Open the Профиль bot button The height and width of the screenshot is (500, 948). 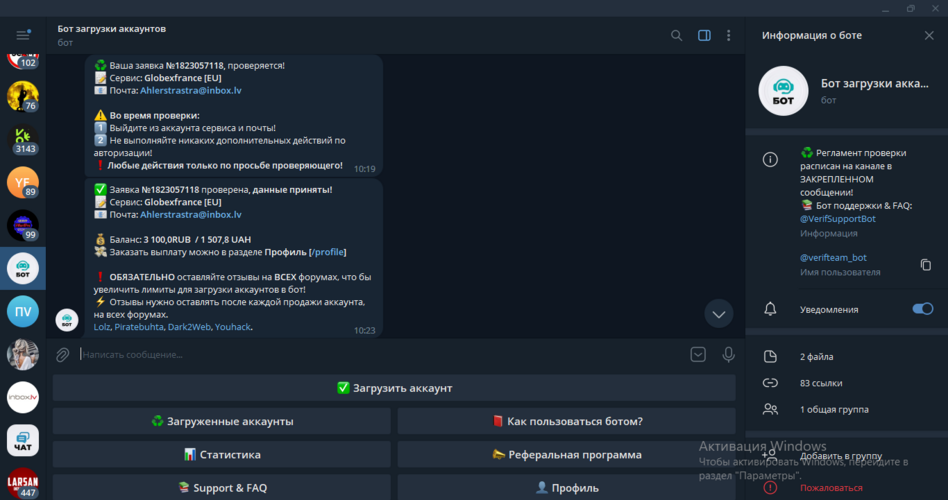tap(567, 488)
